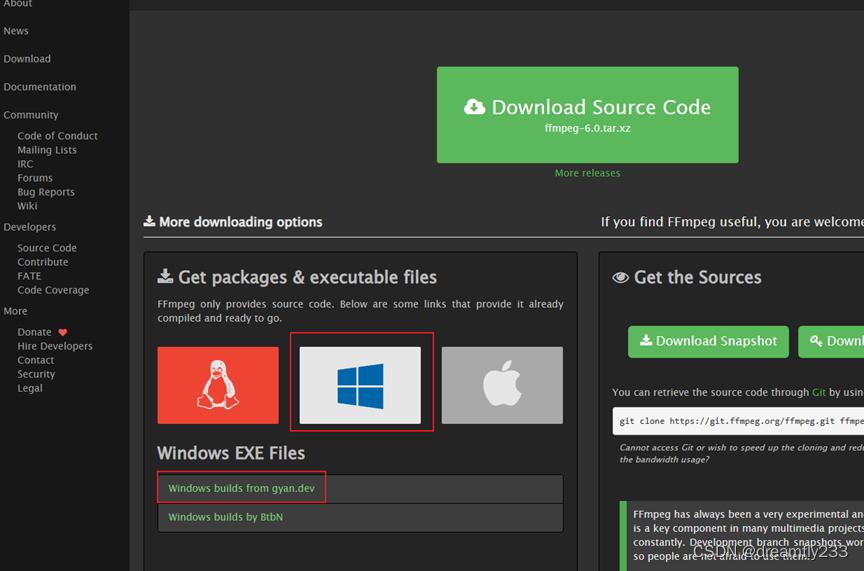
Task: Open Bug Reports sidebar link
Action: [x=46, y=192]
